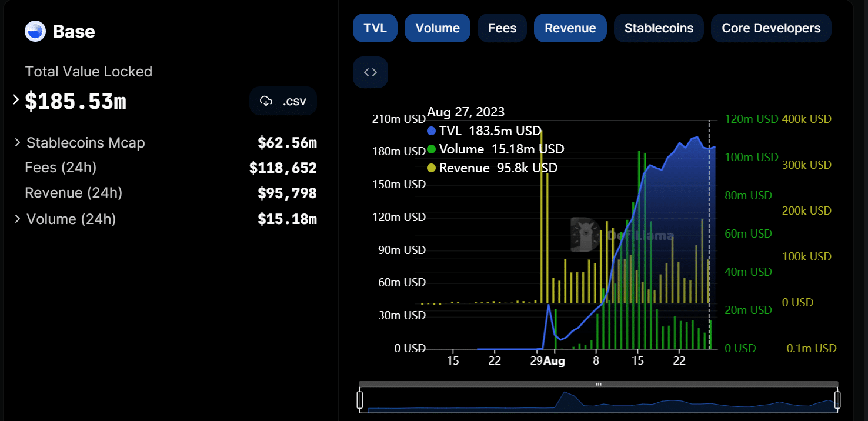Download the .csv data file
Screen dimensions: 868x421
(283, 101)
